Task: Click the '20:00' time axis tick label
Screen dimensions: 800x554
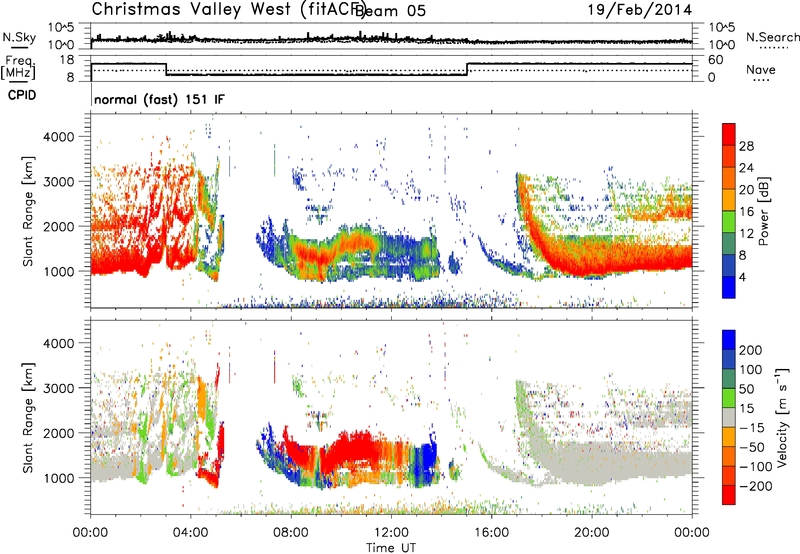Action: click(x=592, y=533)
